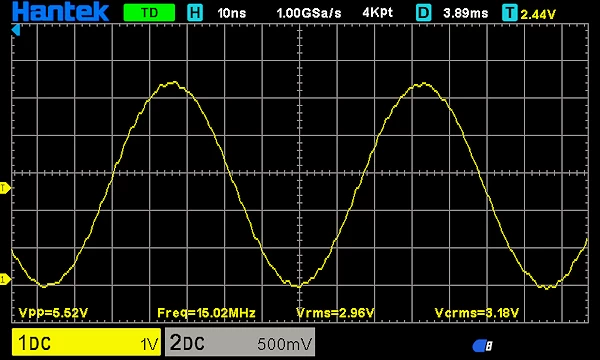The height and width of the screenshot is (360, 600).
Task: Select the 3.89ms delay value
Action: click(465, 13)
